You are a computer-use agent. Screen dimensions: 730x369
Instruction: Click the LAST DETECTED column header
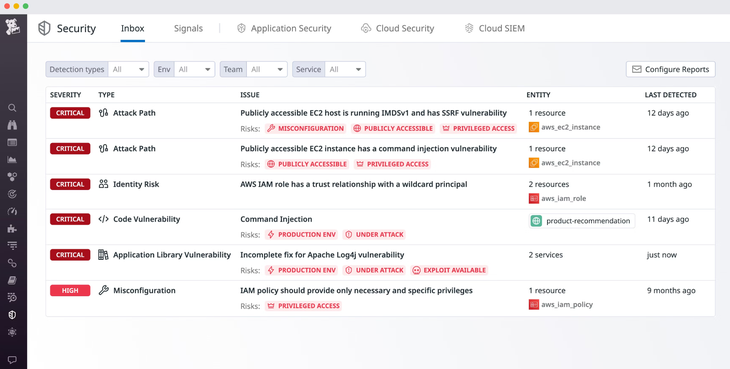point(670,95)
